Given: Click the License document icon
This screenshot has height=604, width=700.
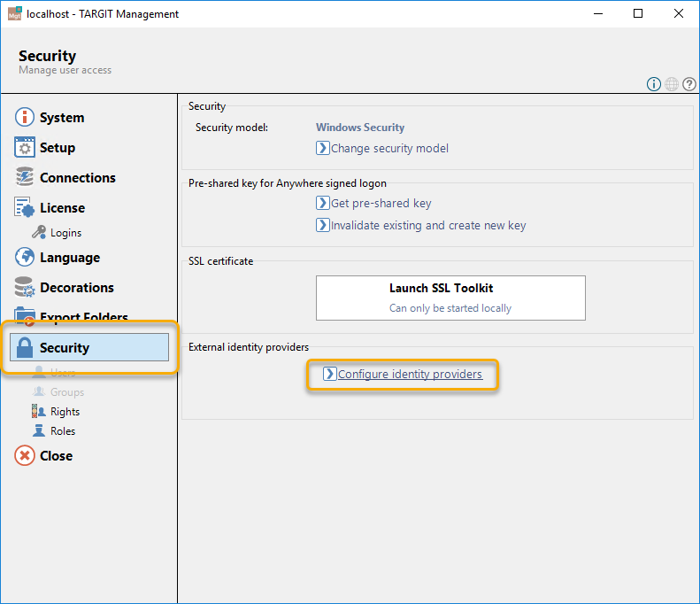Looking at the screenshot, I should point(25,207).
